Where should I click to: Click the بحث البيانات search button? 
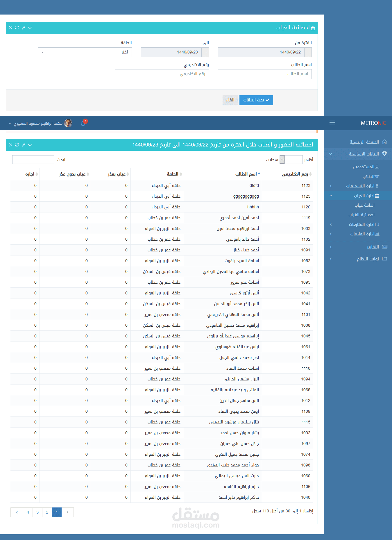[x=256, y=100]
